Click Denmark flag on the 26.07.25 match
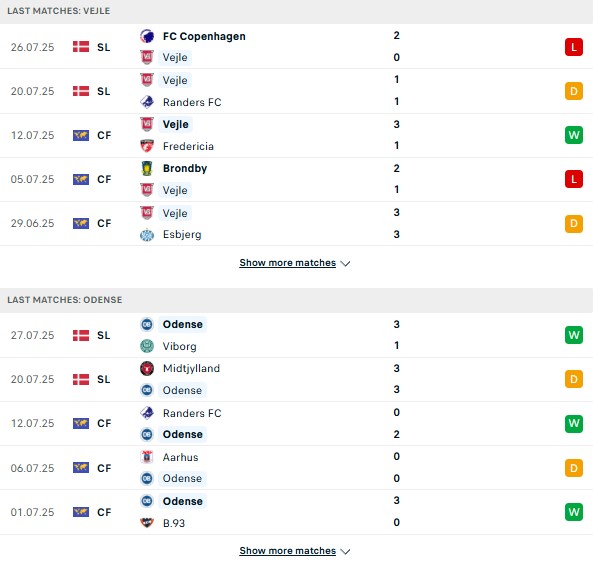The height and width of the screenshot is (566, 593). (81, 47)
